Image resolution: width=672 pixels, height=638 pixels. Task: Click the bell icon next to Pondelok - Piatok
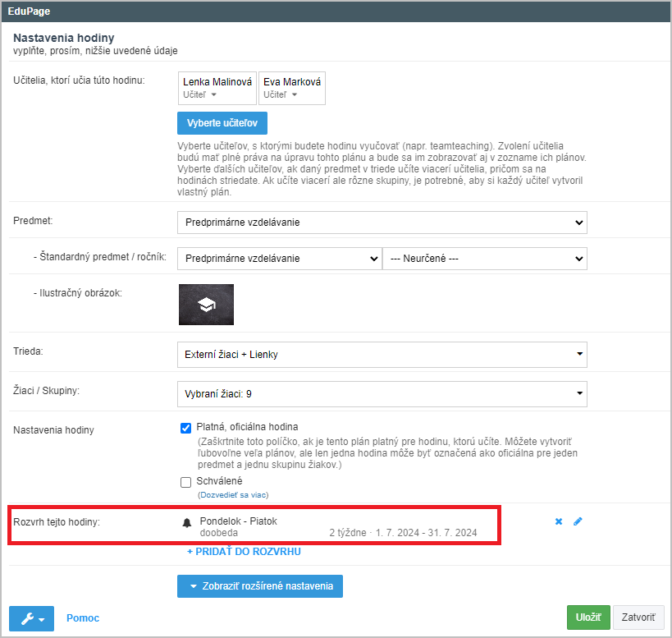(187, 523)
